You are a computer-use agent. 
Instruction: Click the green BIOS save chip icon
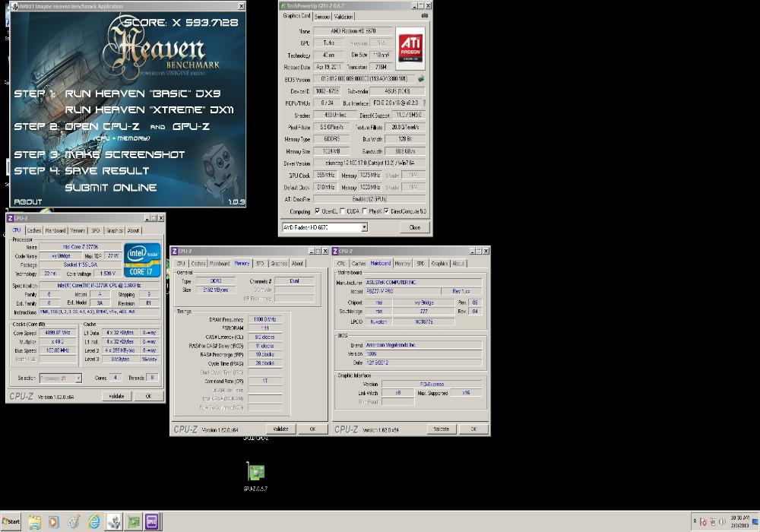pos(421,78)
